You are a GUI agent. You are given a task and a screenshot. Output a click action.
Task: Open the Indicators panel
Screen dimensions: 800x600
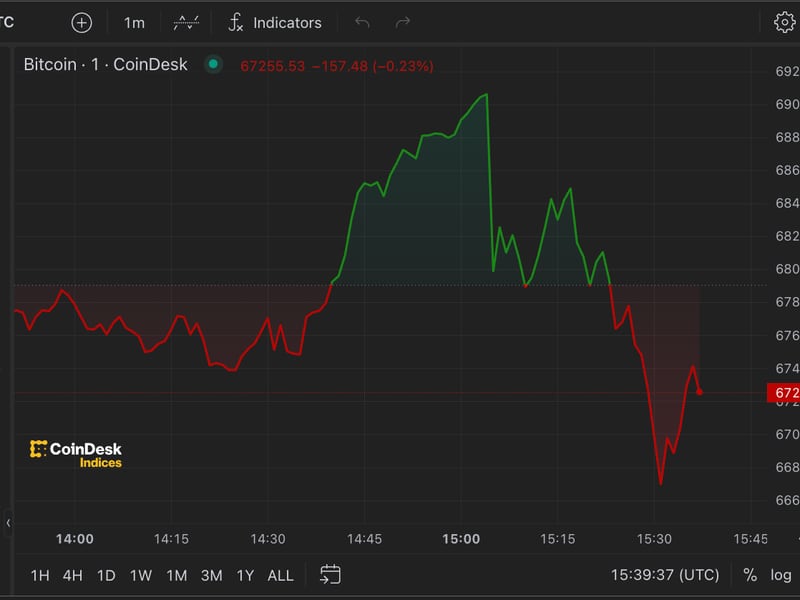pyautogui.click(x=275, y=22)
